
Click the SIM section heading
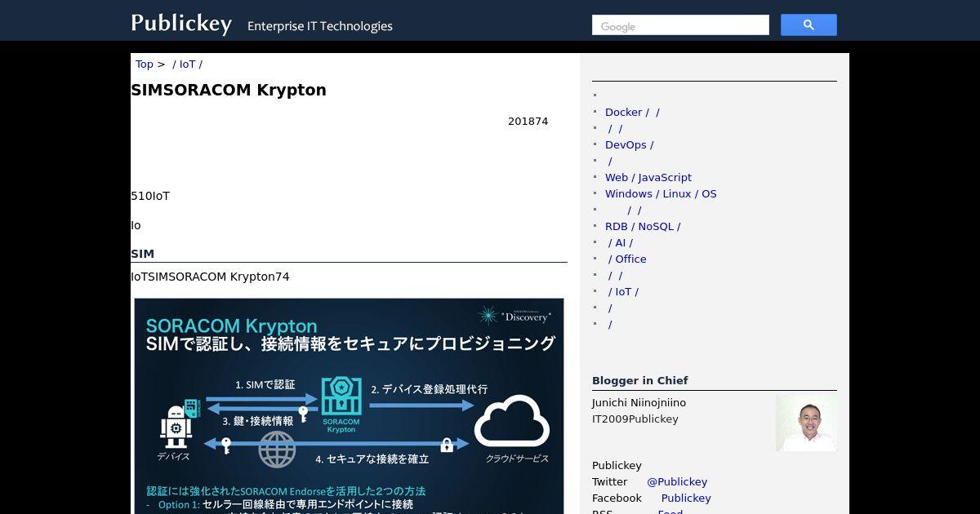click(142, 254)
